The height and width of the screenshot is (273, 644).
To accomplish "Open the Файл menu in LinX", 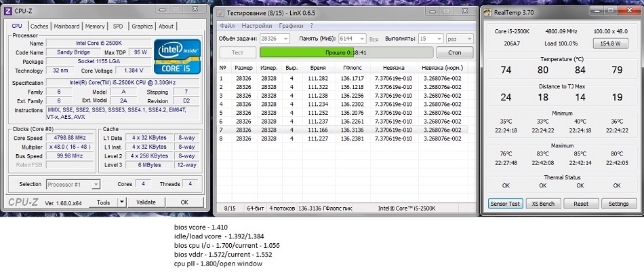I will pos(227,26).
